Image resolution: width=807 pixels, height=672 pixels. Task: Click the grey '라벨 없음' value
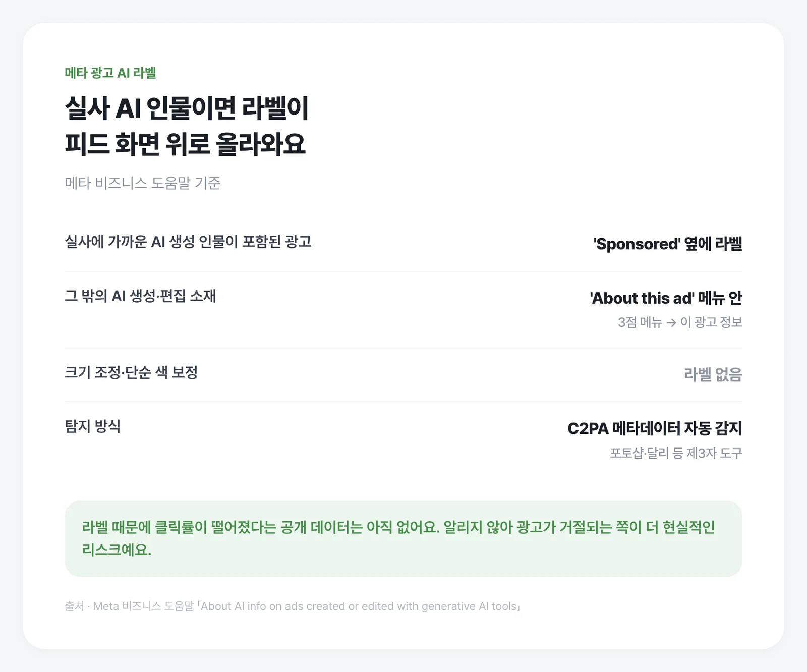click(x=713, y=374)
